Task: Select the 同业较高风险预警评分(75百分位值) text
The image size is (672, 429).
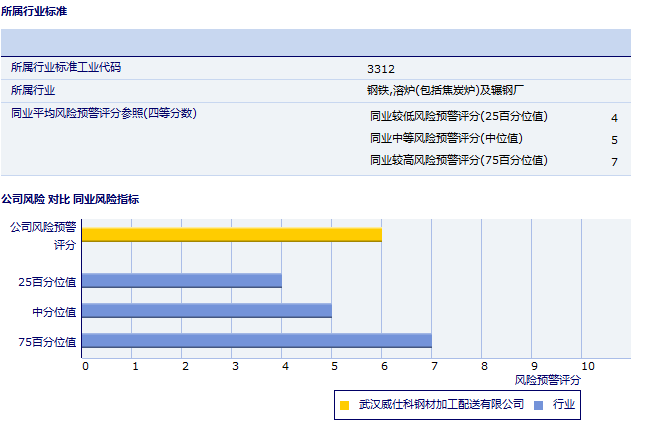Action: pos(459,160)
